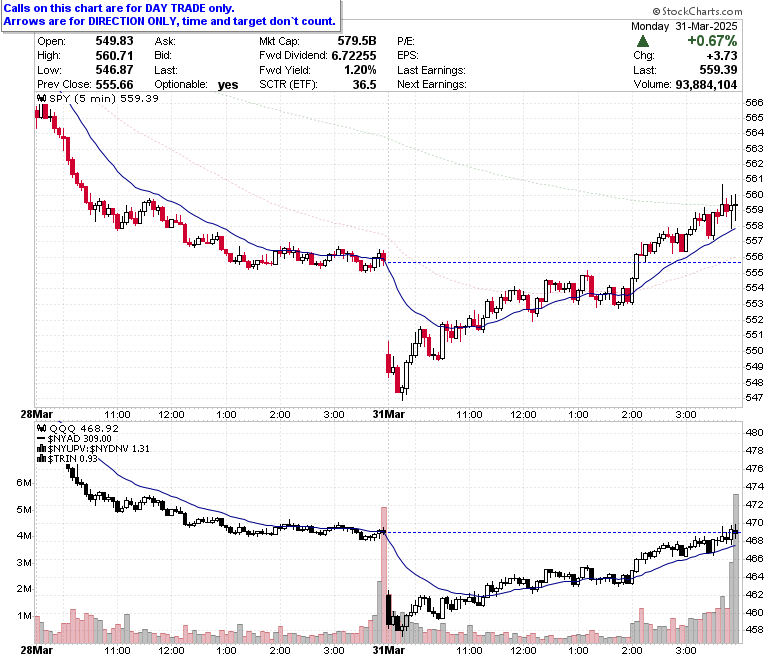Screen dimensions: 780x659
Task: Click the 'DAY TRADE only' annotation line
Action: pyautogui.click(x=119, y=8)
